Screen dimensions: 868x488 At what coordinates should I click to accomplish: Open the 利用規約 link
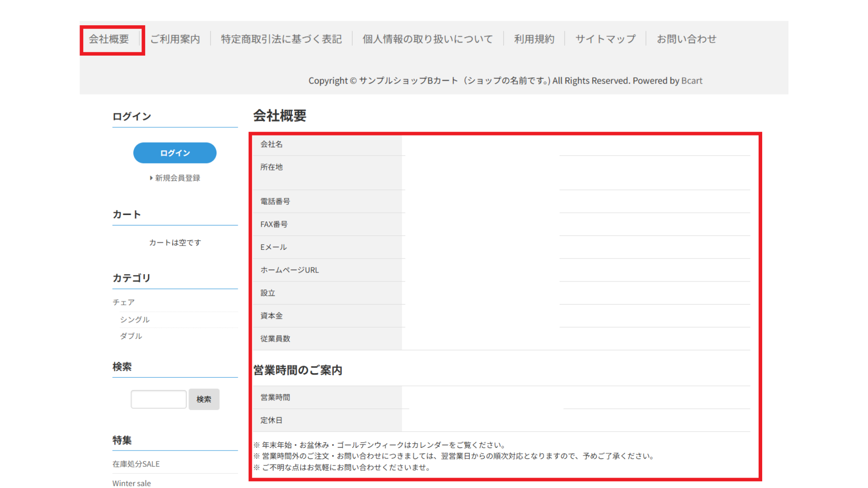tap(534, 39)
